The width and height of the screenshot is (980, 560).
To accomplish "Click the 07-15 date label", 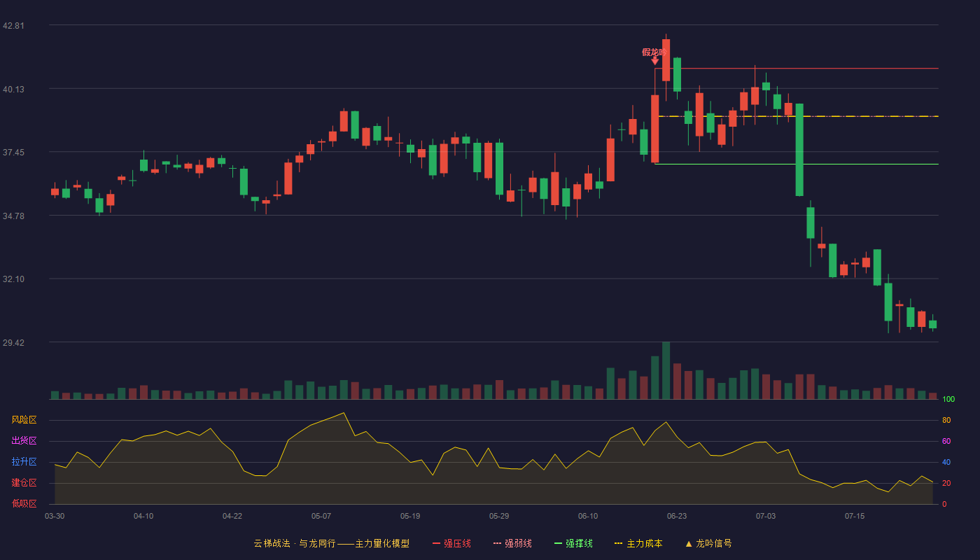I will (x=855, y=516).
